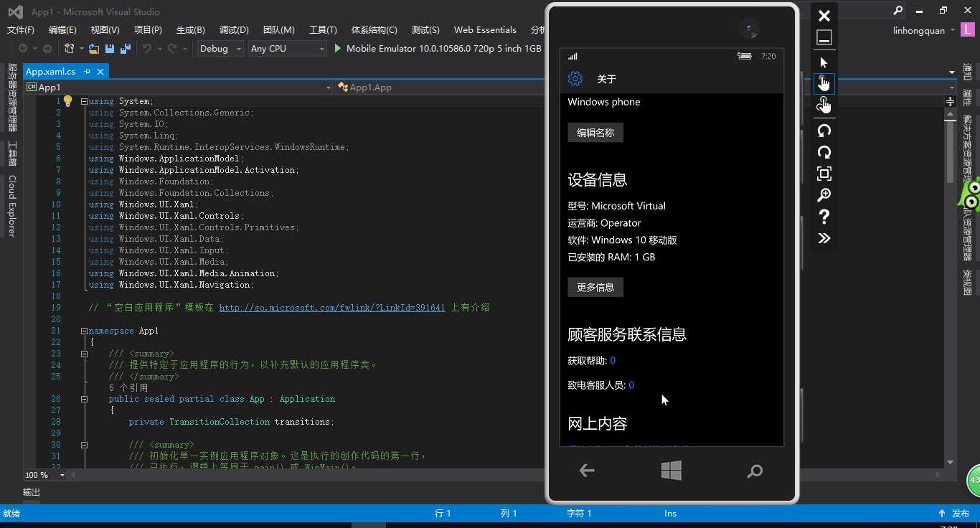Open the Web Essentials menu
The width and height of the screenshot is (980, 528).
(485, 30)
